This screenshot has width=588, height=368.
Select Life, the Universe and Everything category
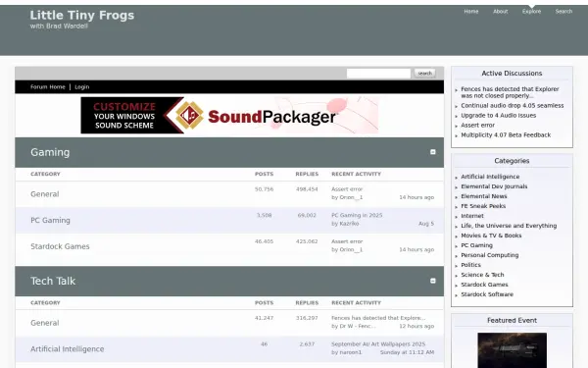(x=509, y=226)
